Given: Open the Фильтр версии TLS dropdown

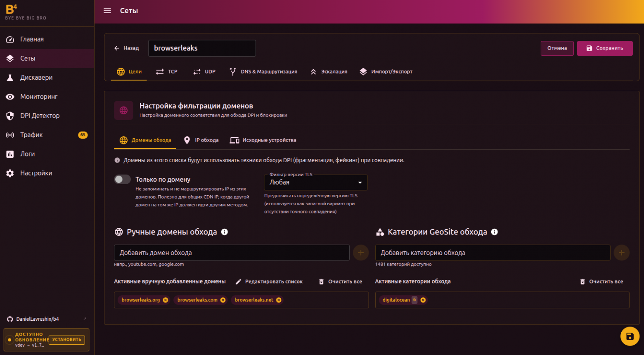Looking at the screenshot, I should coord(316,182).
